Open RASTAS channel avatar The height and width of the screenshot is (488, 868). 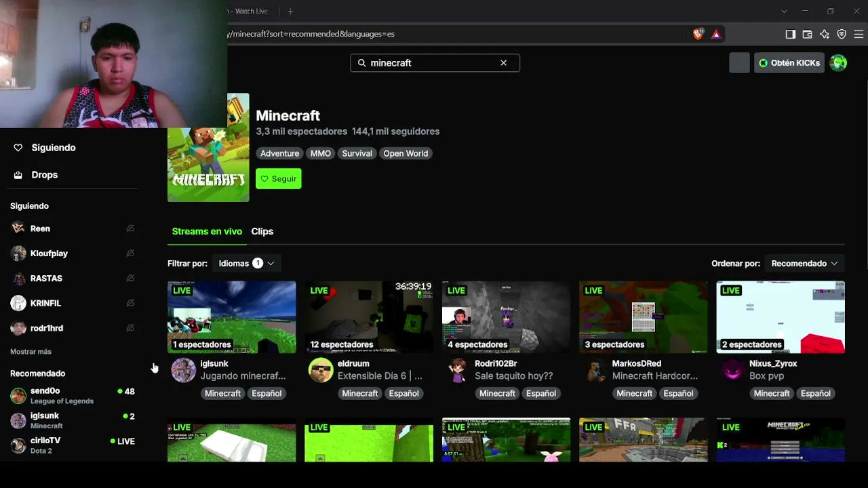point(18,279)
